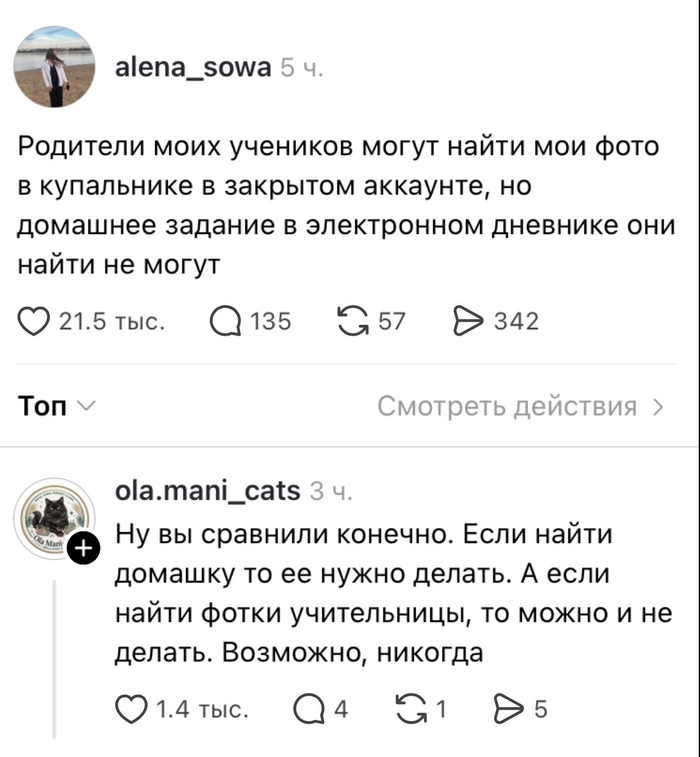Open ola.mani_cats profile from the username
Screen dimensions: 700x757
coord(208,491)
